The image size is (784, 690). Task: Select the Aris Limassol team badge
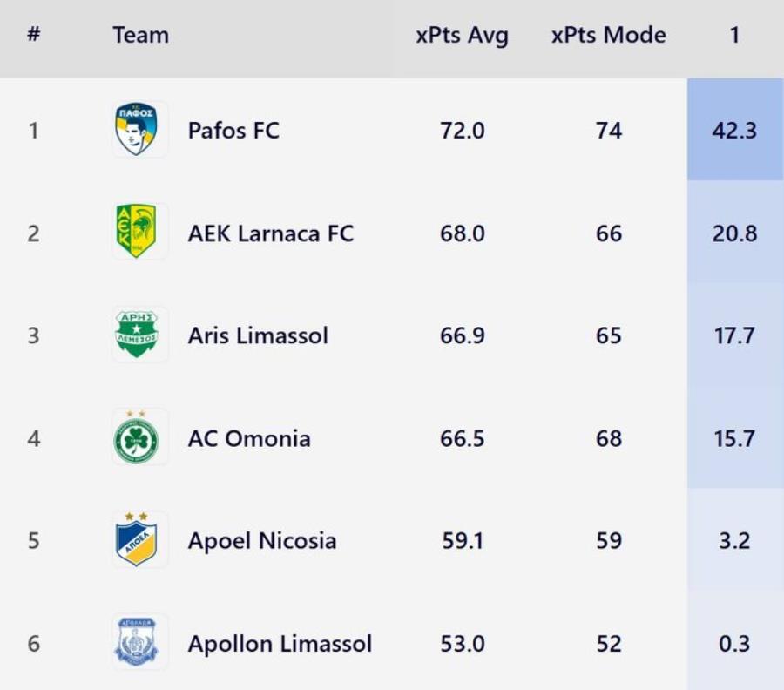pyautogui.click(x=139, y=335)
